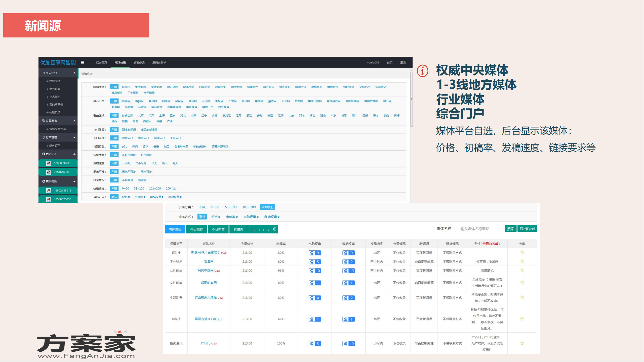Click QQ avatar icon beside 2581615684
644x362 pixels.
(x=49, y=172)
